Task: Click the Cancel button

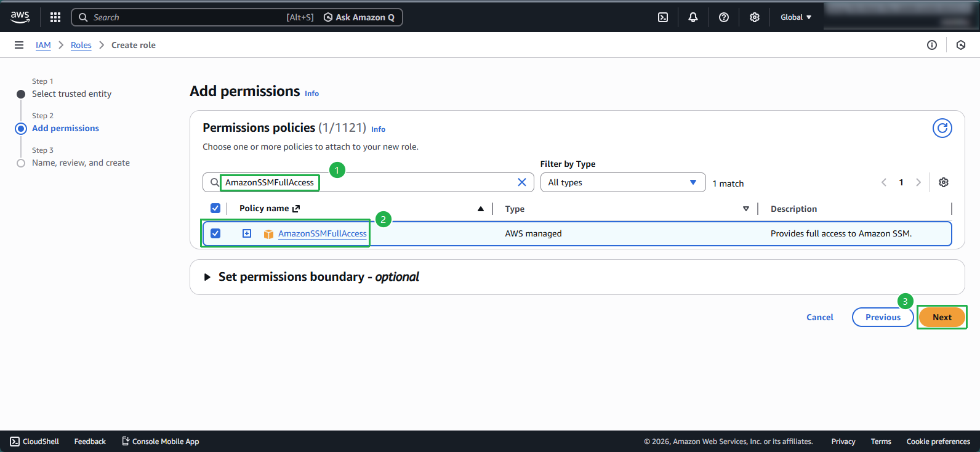Action: (x=820, y=317)
